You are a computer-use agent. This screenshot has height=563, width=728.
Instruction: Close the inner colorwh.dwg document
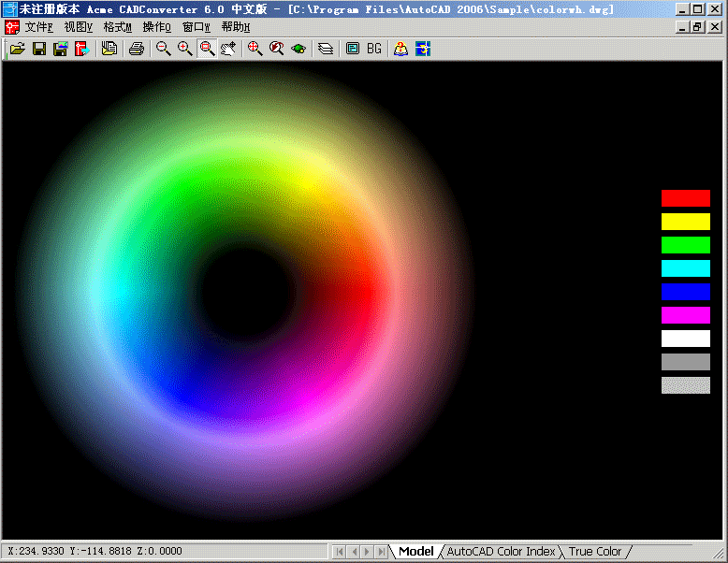715,27
